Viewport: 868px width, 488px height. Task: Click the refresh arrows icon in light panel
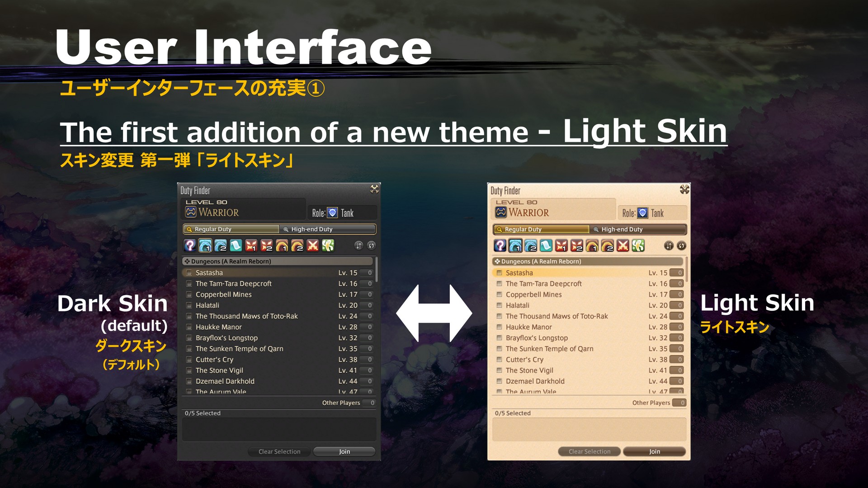pyautogui.click(x=682, y=245)
